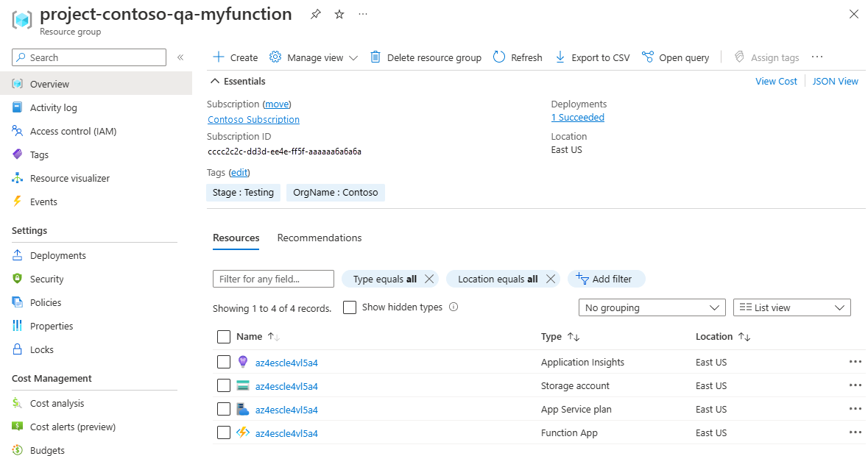Click the Function App lightning icon
The height and width of the screenshot is (456, 868).
pyautogui.click(x=243, y=432)
